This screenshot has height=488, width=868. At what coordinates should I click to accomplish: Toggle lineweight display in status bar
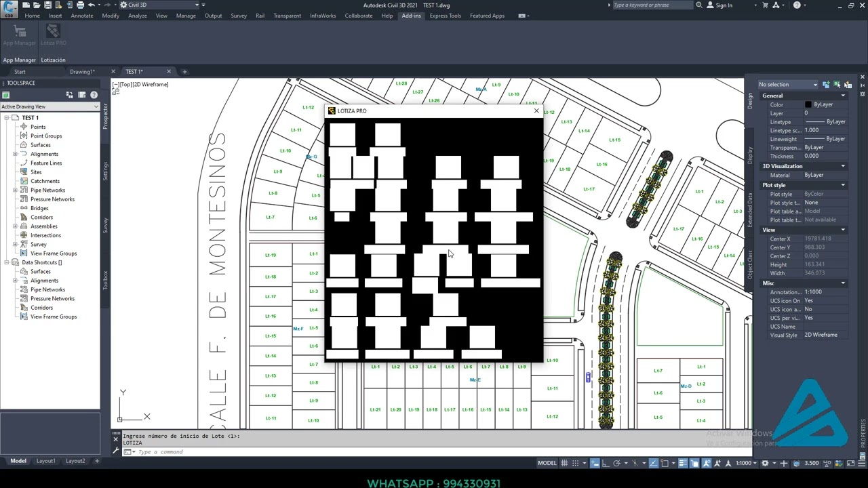tap(683, 463)
